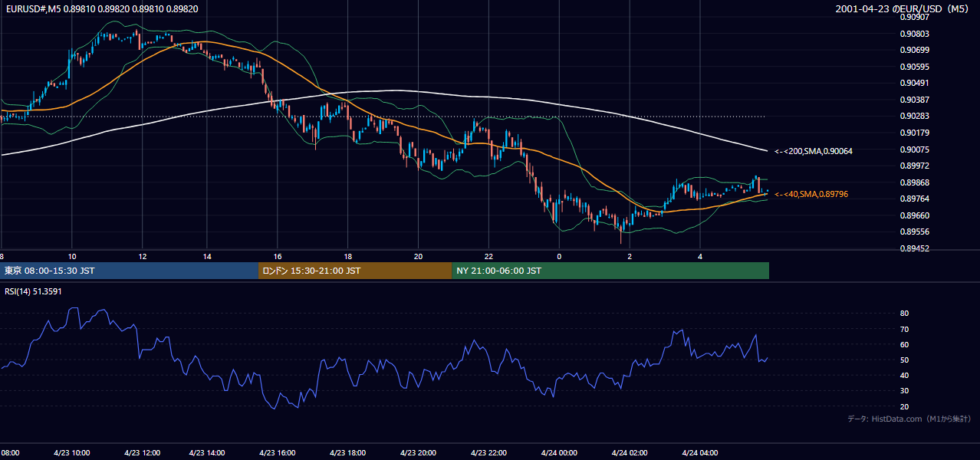Click the 4/23 18:00 time label
Viewport: 980px width, 460px height.
click(x=350, y=453)
